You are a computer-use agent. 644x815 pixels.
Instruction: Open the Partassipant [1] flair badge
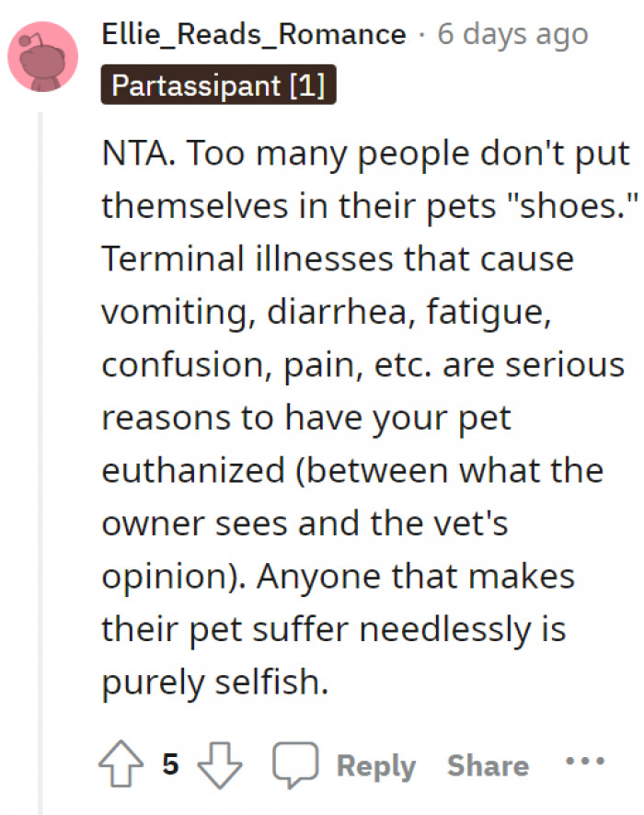click(217, 86)
